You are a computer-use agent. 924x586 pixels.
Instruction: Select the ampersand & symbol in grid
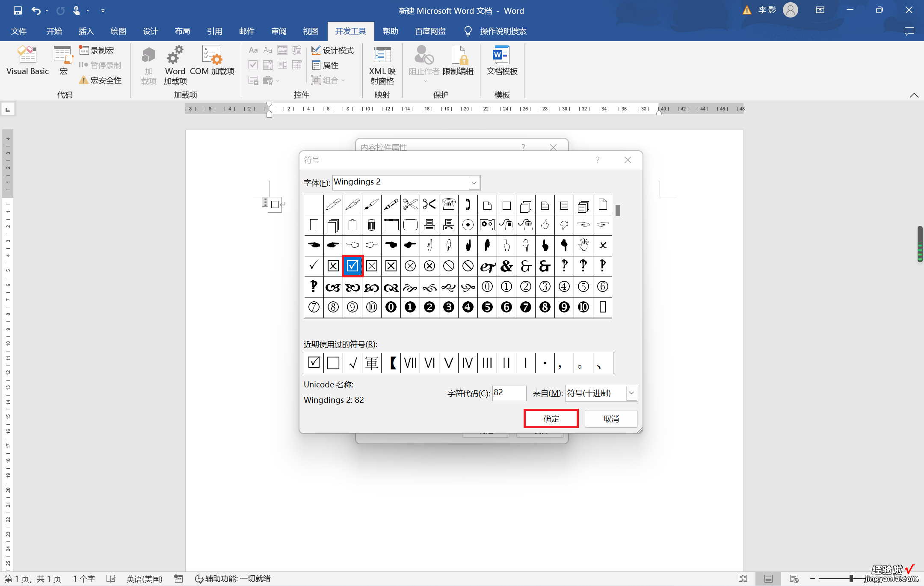(x=506, y=266)
